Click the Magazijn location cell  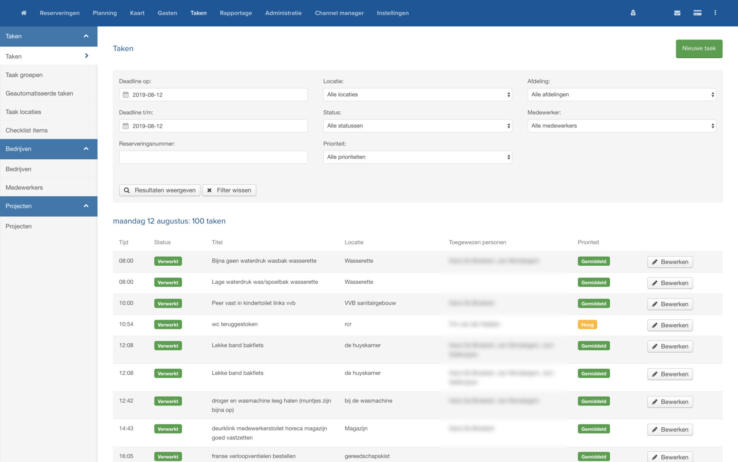click(356, 429)
